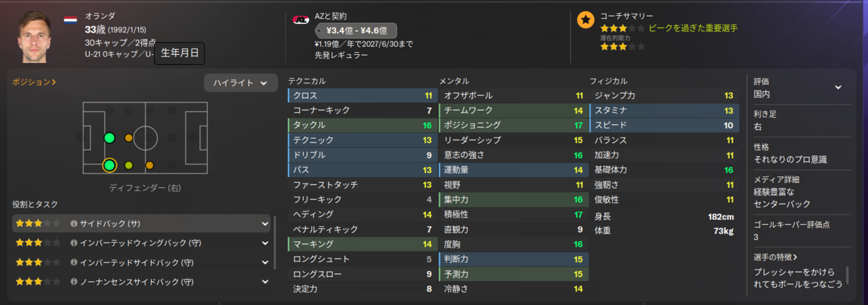
Task: Expand the サイドバック (サ) role row
Action: (142, 224)
